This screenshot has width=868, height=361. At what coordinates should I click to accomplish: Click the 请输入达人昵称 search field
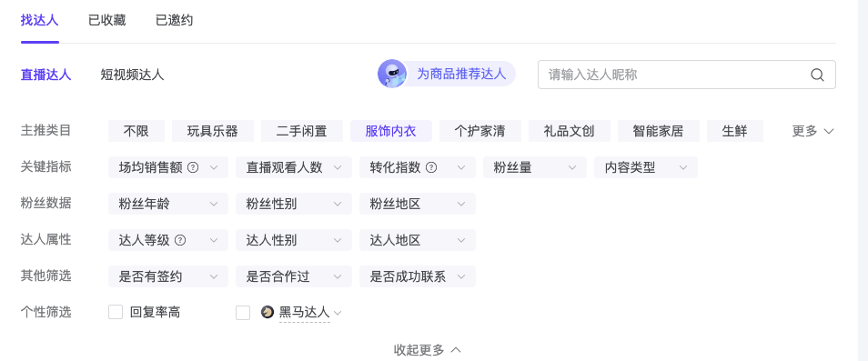pyautogui.click(x=686, y=75)
